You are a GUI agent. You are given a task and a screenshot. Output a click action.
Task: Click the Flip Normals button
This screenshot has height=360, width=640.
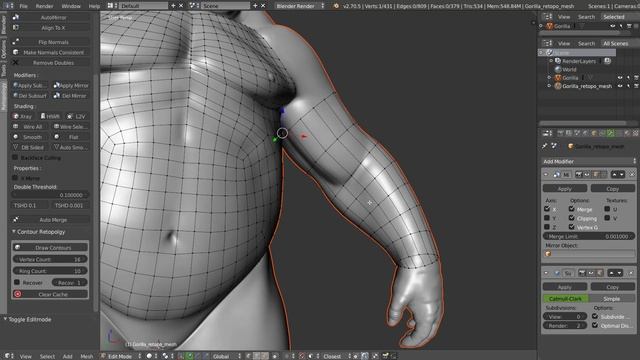51,42
